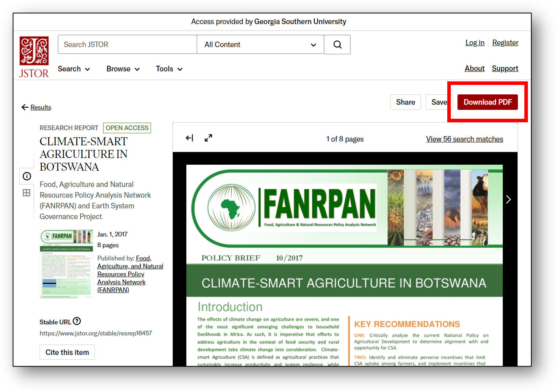The width and height of the screenshot is (557, 392).
Task: Click the back arrow next to Results
Action: click(25, 107)
